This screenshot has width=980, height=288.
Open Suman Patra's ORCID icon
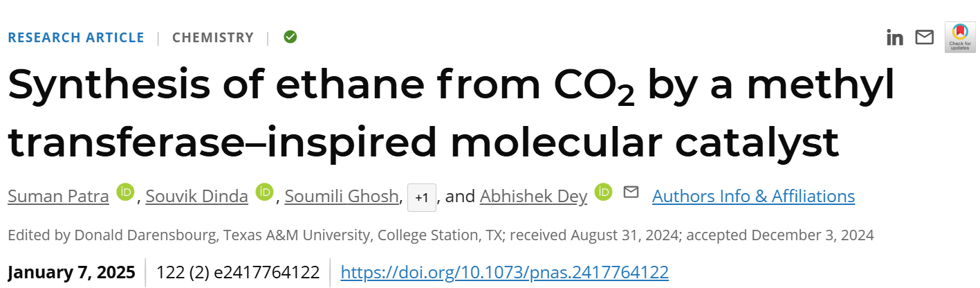(x=125, y=192)
